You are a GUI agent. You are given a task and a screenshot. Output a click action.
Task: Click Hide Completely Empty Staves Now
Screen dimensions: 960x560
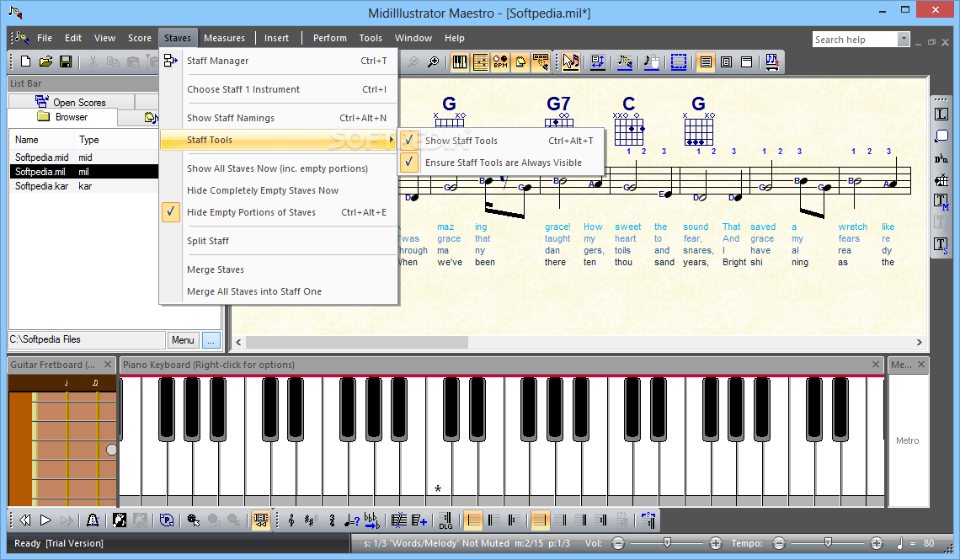(x=279, y=190)
